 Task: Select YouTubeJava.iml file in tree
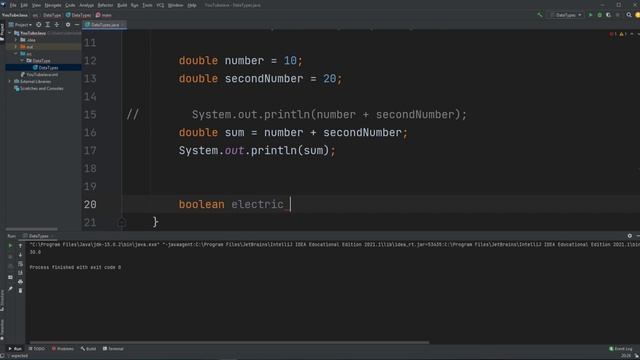click(x=39, y=75)
